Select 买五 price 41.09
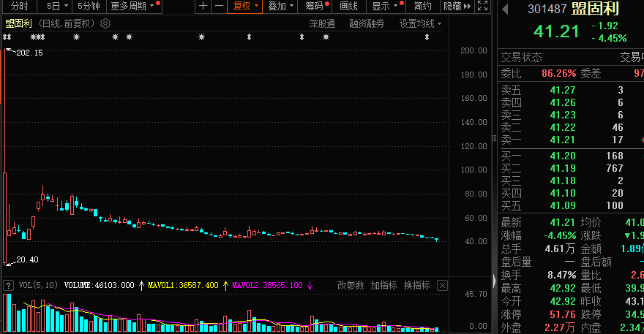Screen dimensions: 644x334 563,205
